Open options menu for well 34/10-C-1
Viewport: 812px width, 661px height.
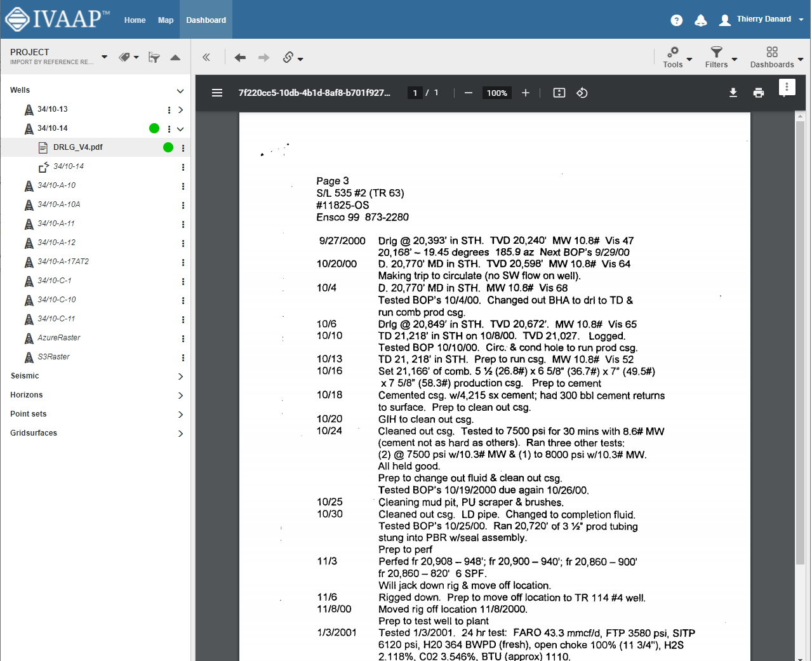[x=183, y=281]
